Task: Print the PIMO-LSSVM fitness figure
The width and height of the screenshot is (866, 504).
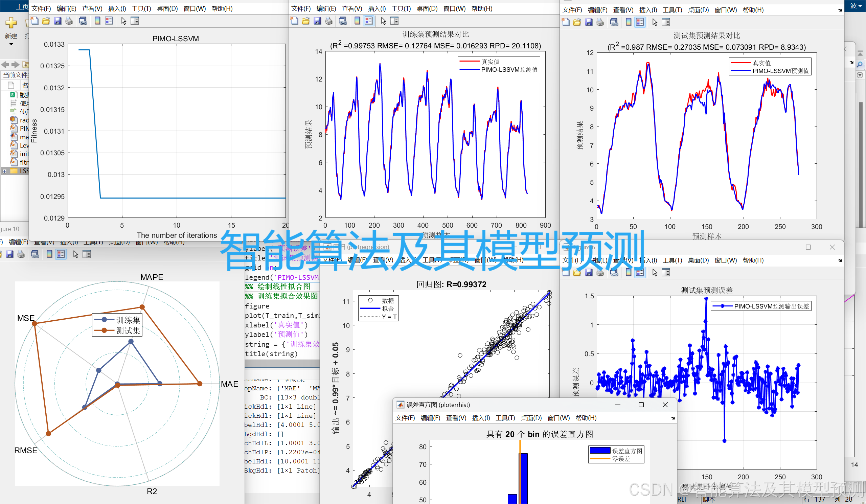Action: [x=69, y=21]
